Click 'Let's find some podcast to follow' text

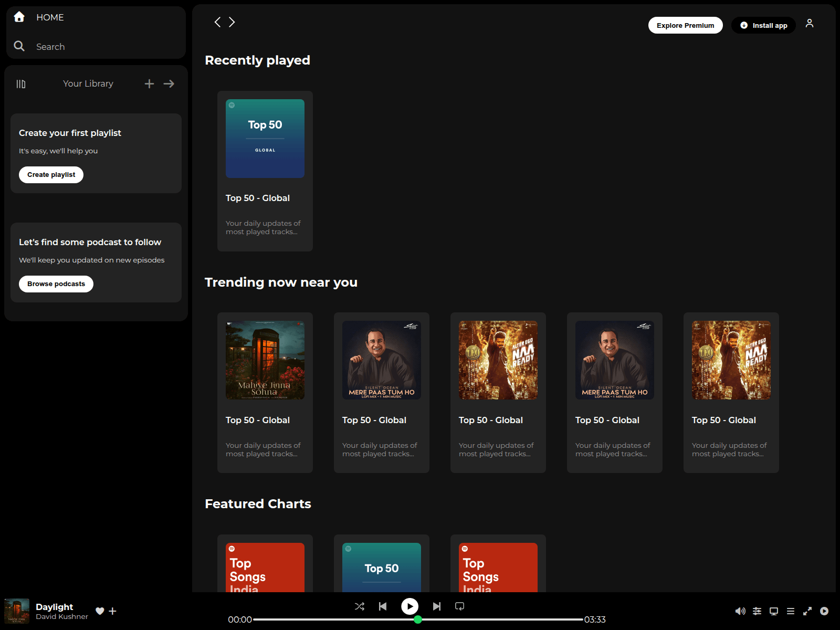[x=90, y=243]
